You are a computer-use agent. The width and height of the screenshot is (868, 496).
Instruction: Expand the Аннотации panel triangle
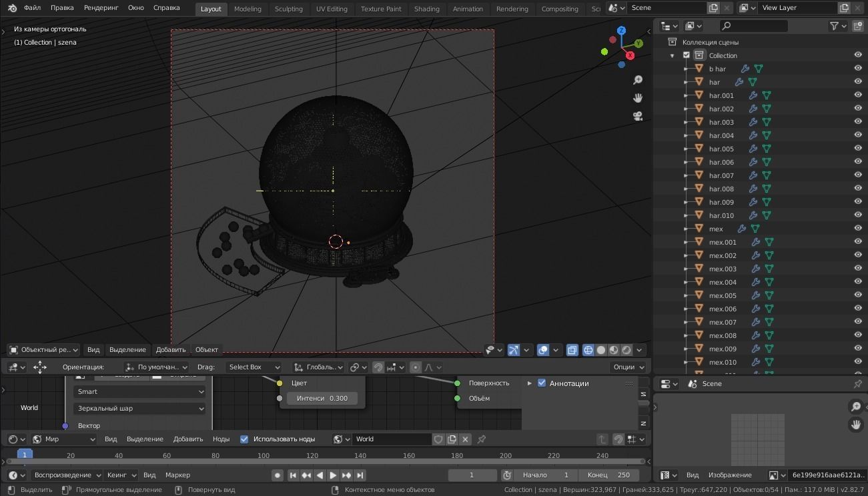point(529,383)
